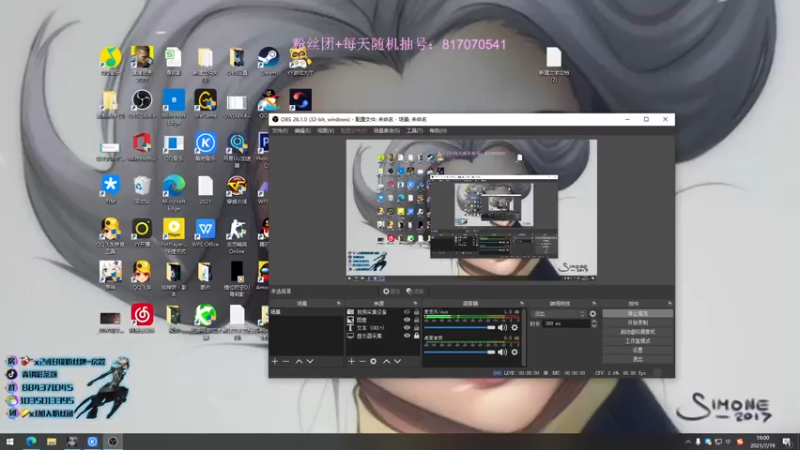Viewport: 800px width, 450px height.
Task: Open settings gear for 桌面音频 audio channel
Action: pos(514,352)
